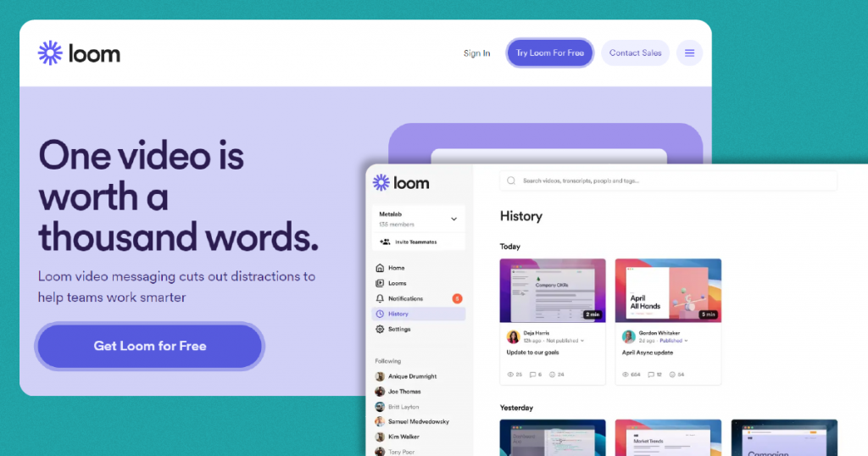Screen dimensions: 868x456
Task: Click the Loom logo in the app sidebar
Action: (x=401, y=182)
